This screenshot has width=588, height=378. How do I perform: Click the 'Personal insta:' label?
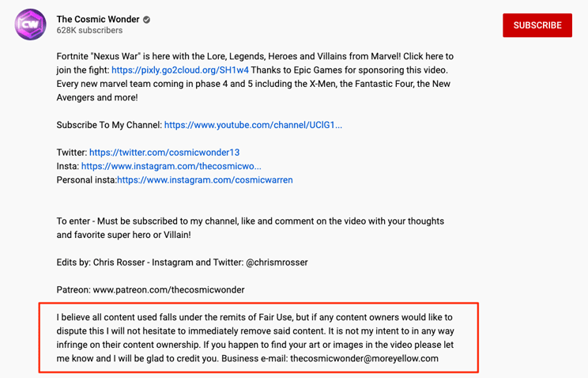[87, 180]
